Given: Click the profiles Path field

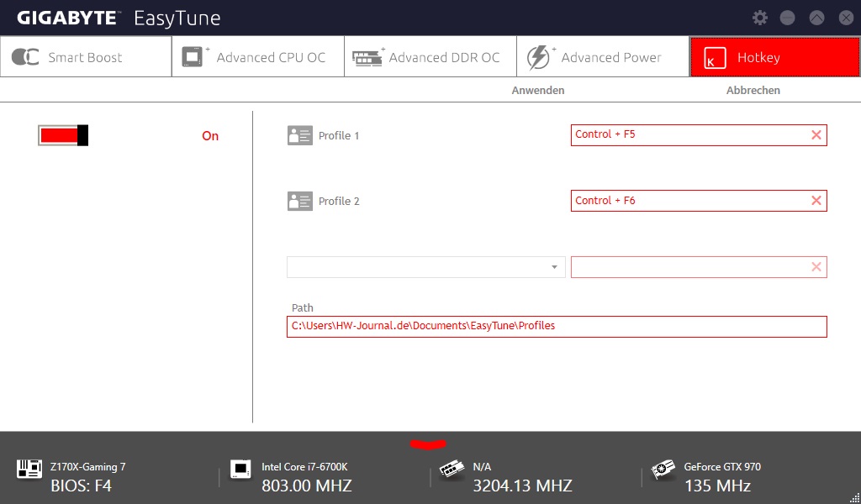Looking at the screenshot, I should pos(557,326).
